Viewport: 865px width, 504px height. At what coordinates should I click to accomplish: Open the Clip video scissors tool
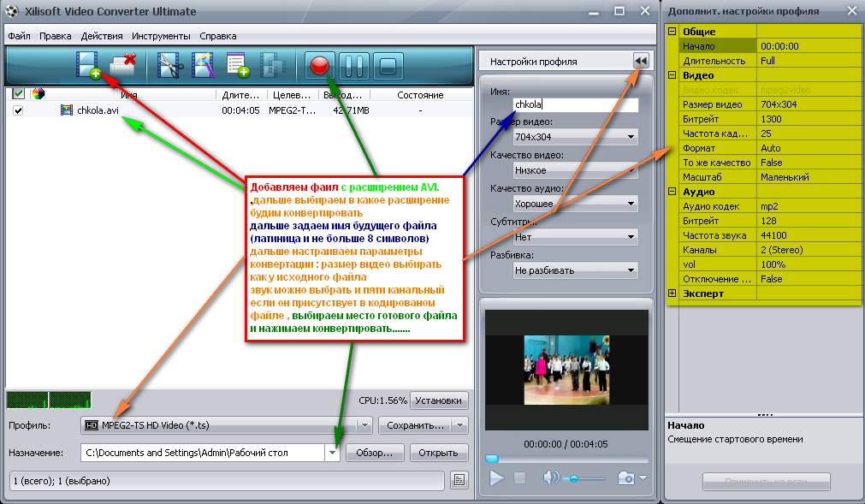[169, 65]
